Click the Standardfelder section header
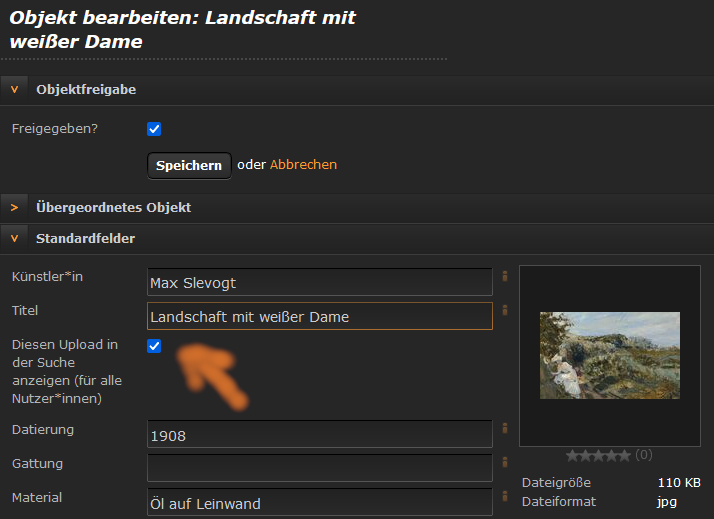714x519 pixels. point(357,239)
